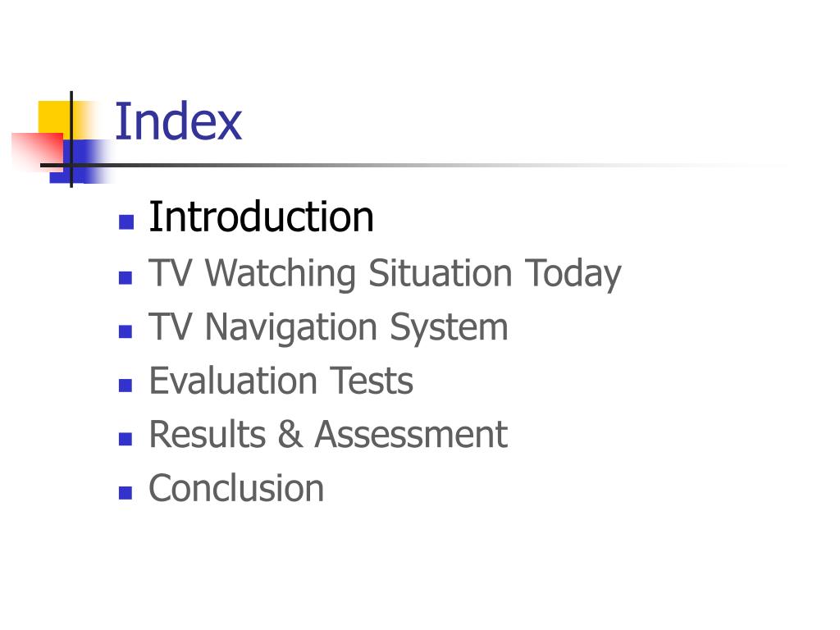Screen dimensions: 840x630
Task: Click the red gradient square in the logo
Action: pyautogui.click(x=38, y=153)
